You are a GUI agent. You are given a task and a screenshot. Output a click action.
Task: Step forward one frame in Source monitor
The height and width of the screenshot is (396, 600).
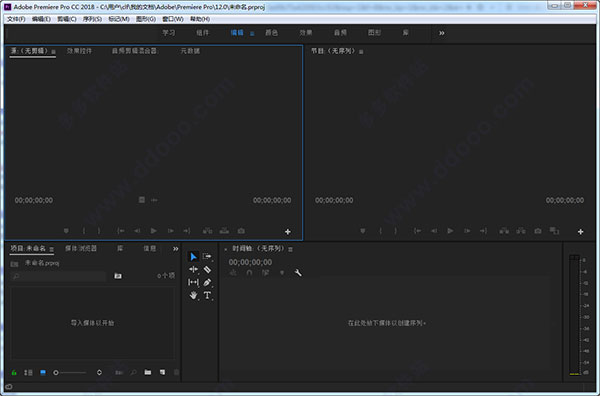point(171,231)
